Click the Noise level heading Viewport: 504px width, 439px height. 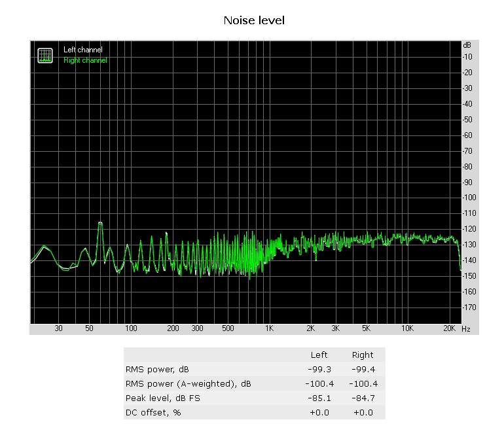[x=254, y=20]
